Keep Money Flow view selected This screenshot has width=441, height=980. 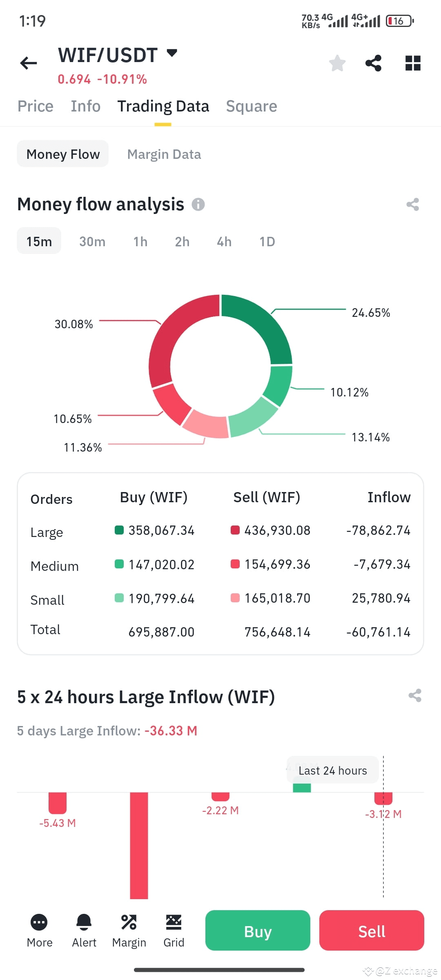tap(62, 154)
